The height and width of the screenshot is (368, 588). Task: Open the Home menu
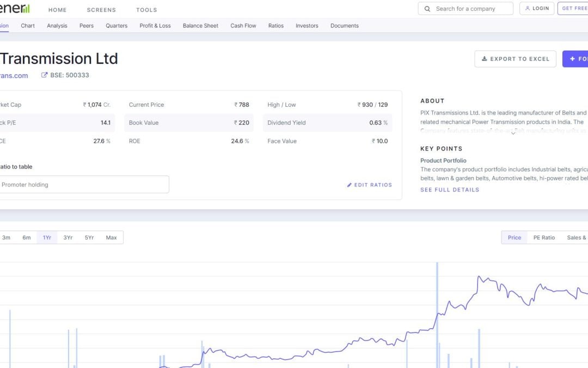57,10
